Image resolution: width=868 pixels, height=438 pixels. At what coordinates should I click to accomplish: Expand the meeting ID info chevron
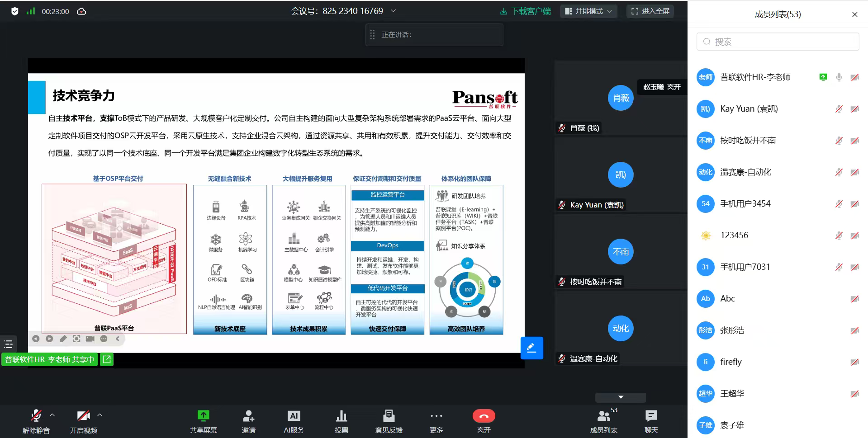tap(393, 11)
